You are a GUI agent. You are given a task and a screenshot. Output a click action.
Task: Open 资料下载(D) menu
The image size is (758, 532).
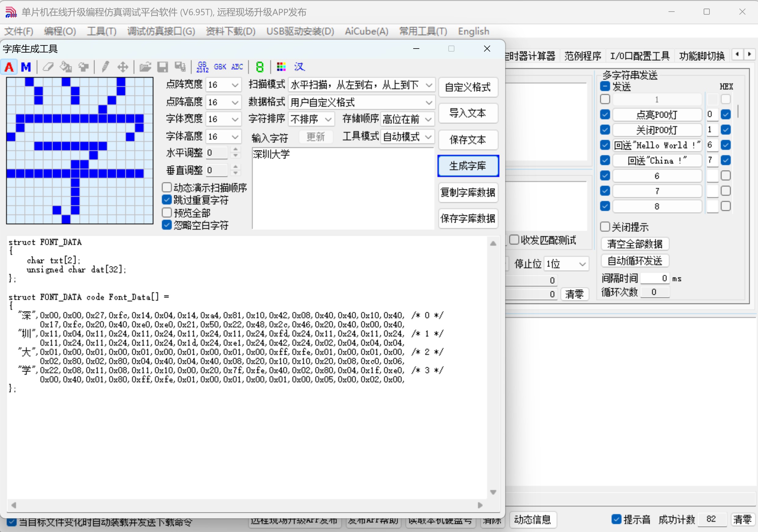[x=231, y=31]
